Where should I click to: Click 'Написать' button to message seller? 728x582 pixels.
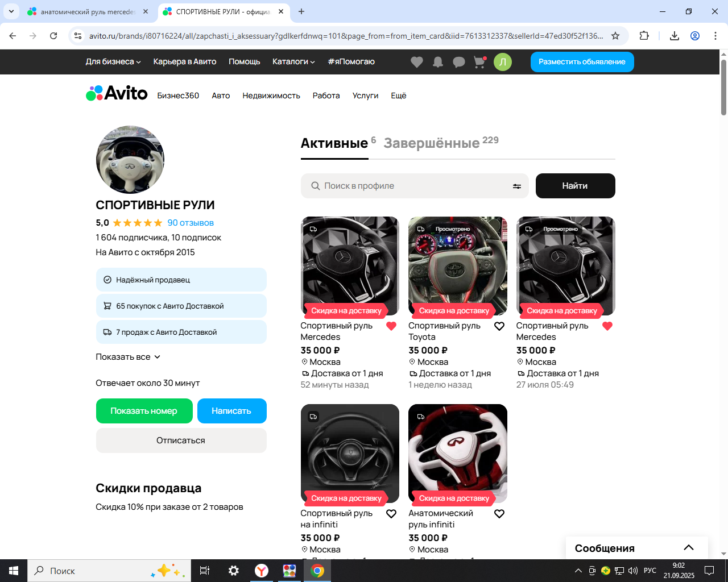pos(231,411)
